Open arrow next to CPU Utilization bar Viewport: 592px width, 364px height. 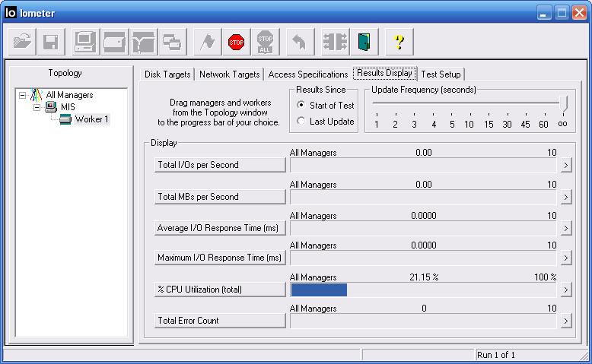pyautogui.click(x=565, y=290)
